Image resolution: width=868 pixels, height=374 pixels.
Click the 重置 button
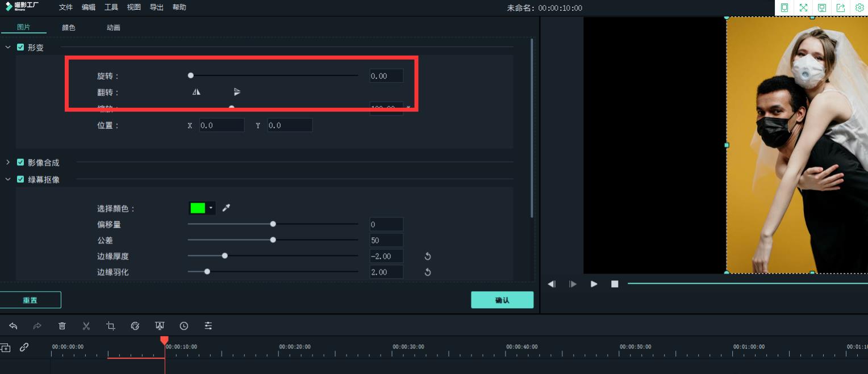[x=30, y=300]
